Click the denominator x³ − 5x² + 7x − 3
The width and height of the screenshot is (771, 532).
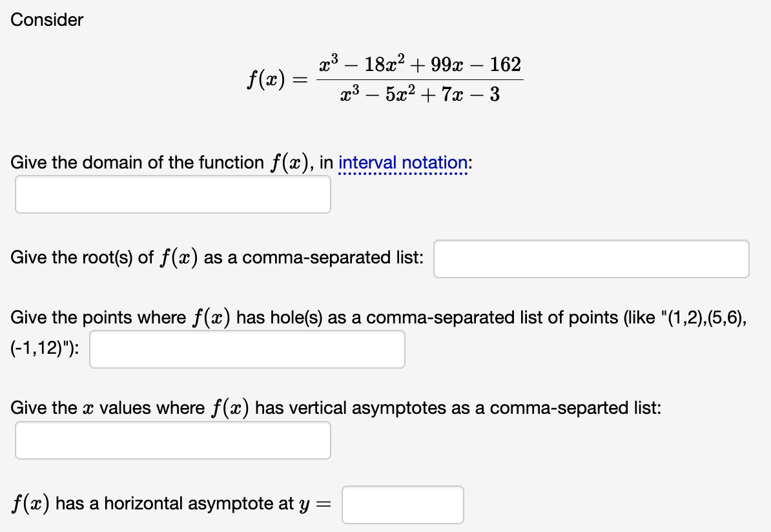420,94
